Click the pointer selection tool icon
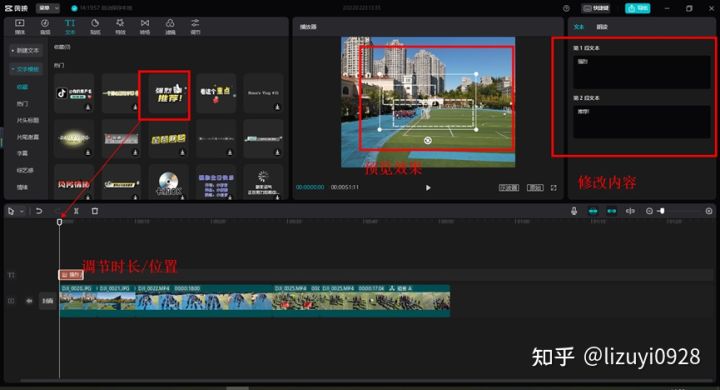720x390 pixels. [x=11, y=211]
